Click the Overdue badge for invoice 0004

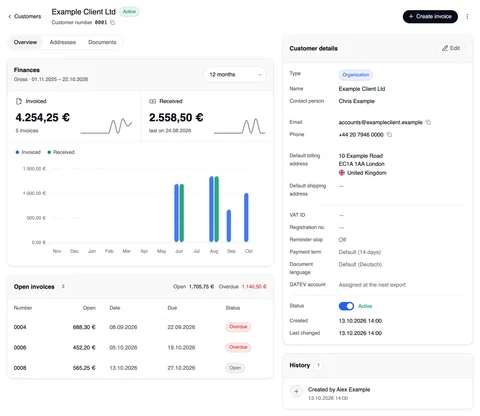point(238,327)
